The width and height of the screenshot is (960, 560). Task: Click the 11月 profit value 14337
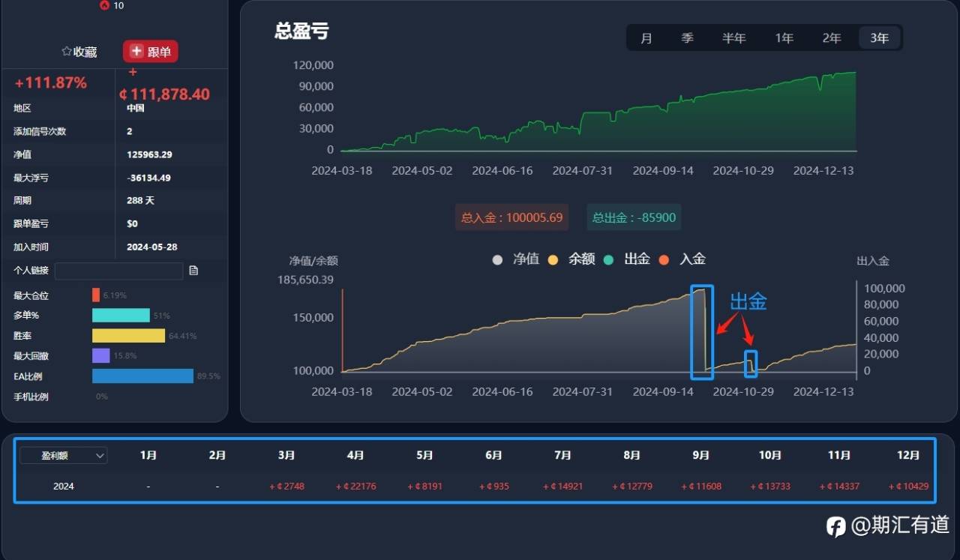coord(839,487)
